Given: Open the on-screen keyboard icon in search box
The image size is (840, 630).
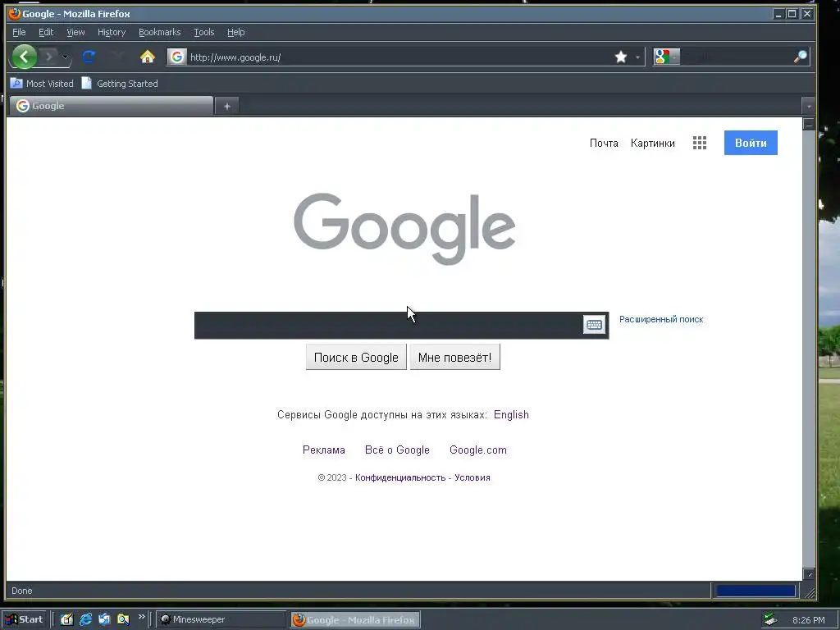Looking at the screenshot, I should pyautogui.click(x=594, y=325).
